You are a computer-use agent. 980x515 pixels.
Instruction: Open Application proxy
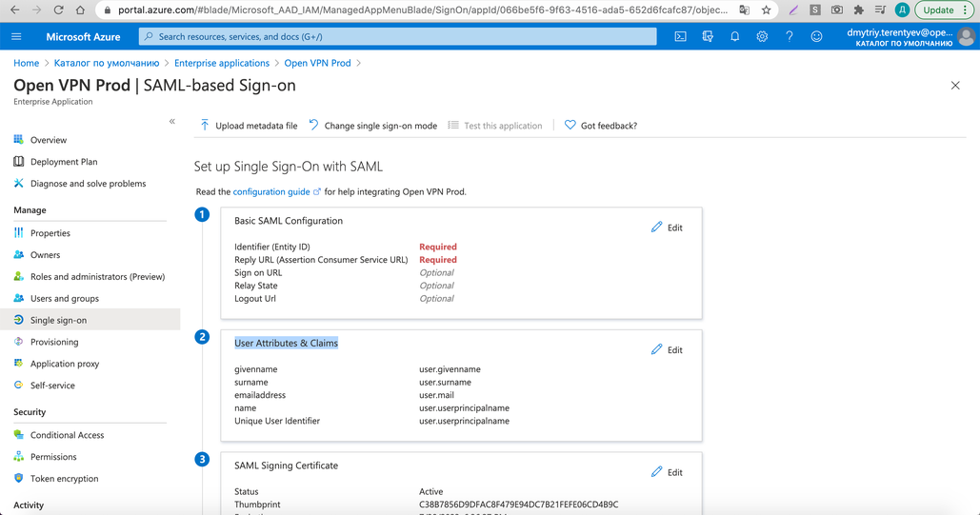[x=65, y=364]
